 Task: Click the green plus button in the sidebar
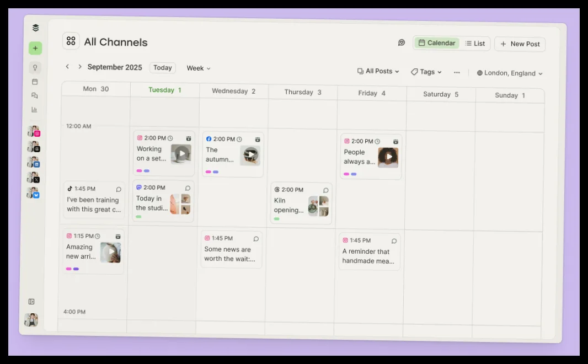click(35, 48)
